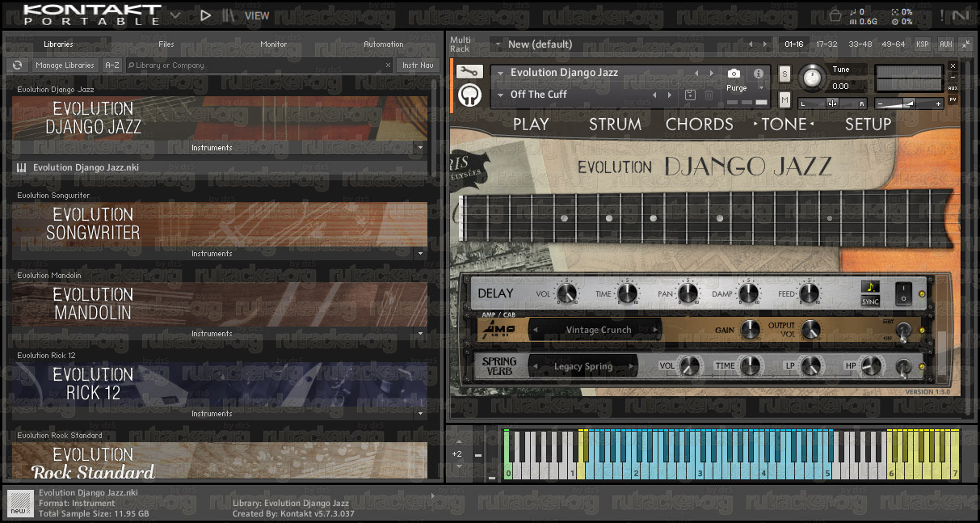Open the Evolution Django Jazz instrument dropdown
This screenshot has width=980, height=523.
coord(501,73)
